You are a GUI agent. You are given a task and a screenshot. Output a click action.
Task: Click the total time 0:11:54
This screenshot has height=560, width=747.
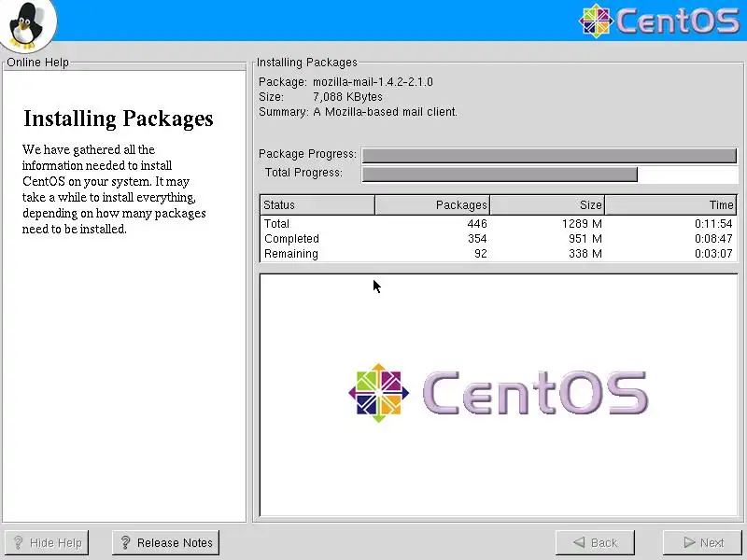(x=713, y=223)
